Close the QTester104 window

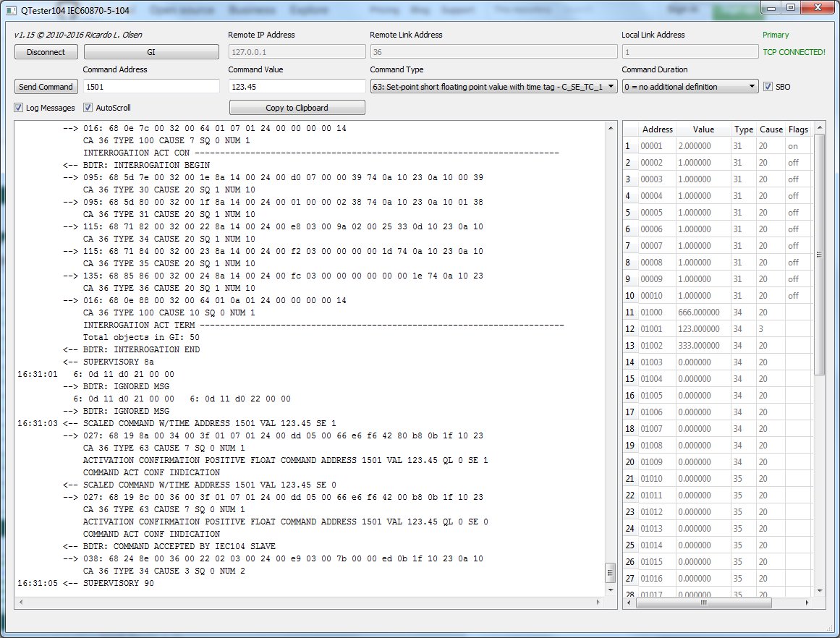[x=818, y=8]
